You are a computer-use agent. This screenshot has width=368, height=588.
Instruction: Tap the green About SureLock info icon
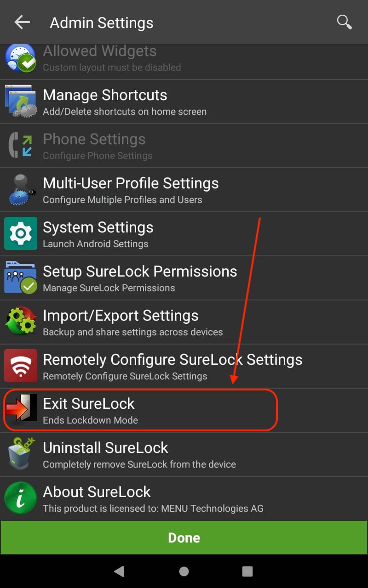pyautogui.click(x=21, y=498)
